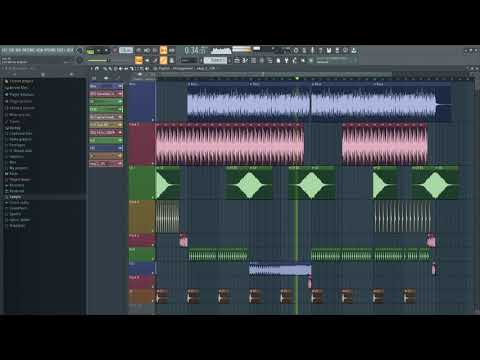Mute the crimson Track 2 header
This screenshot has width=480, height=360.
153,163
